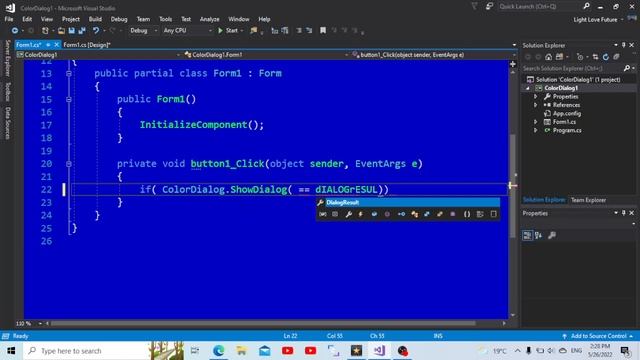Click the Open File toolbar icon

[x=61, y=31]
